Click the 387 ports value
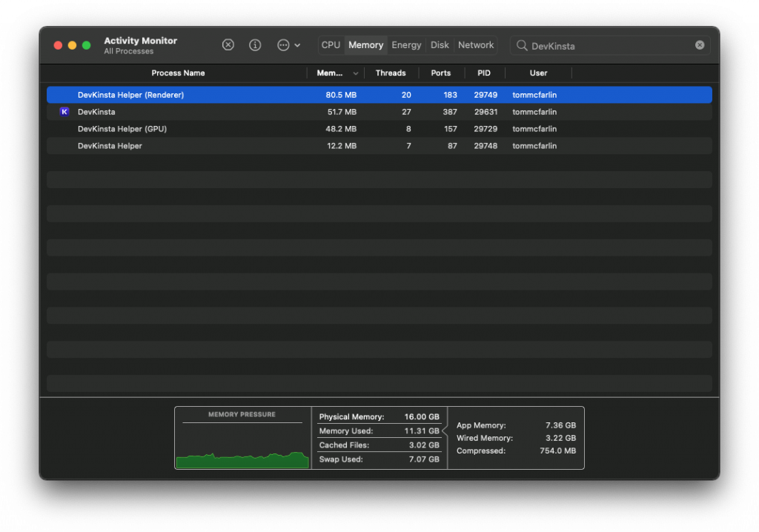This screenshot has height=532, width=759. coord(450,112)
